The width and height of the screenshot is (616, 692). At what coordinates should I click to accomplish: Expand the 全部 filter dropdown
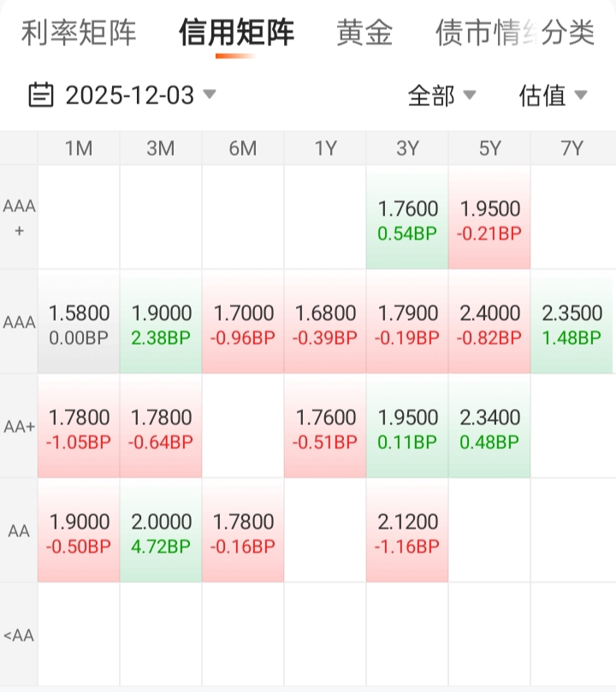click(469, 95)
